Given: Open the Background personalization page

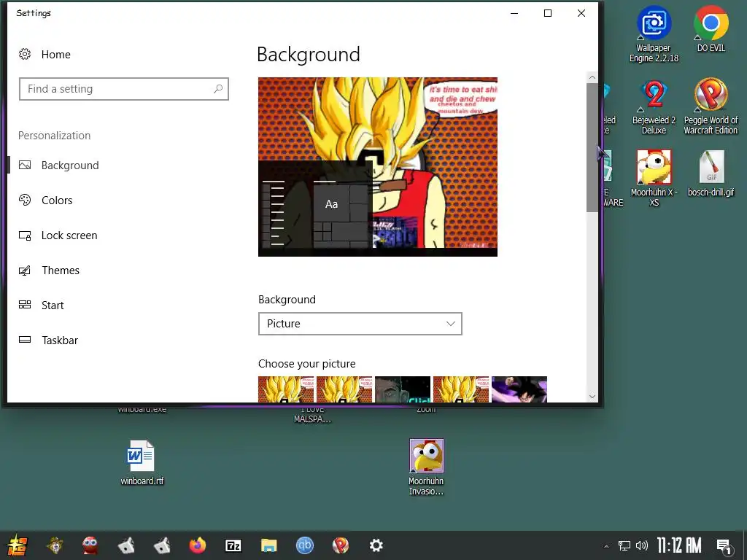Looking at the screenshot, I should pyautogui.click(x=58, y=166).
